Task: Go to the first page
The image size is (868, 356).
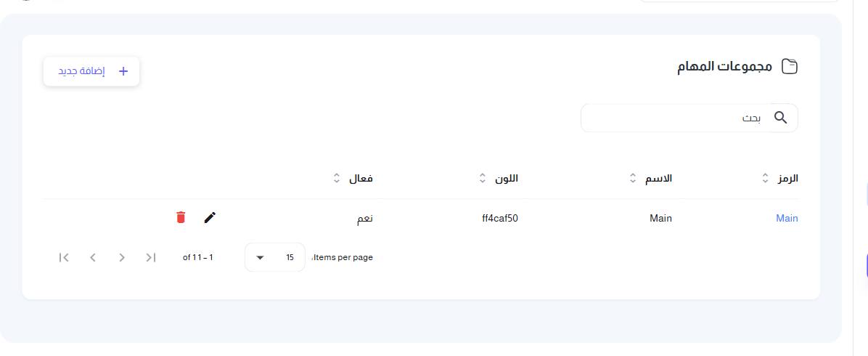Action: coord(64,257)
